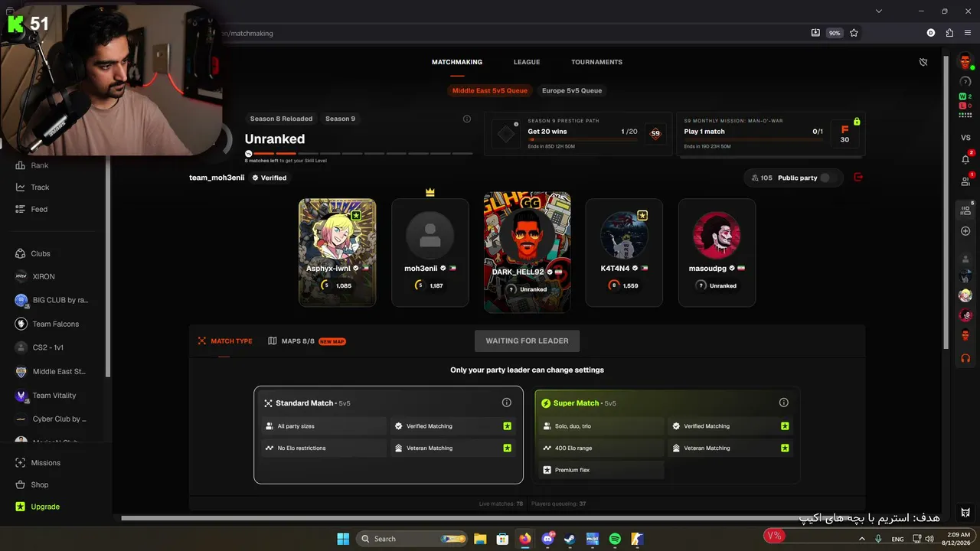The height and width of the screenshot is (551, 980).
Task: Open K4T4N4 player card
Action: 624,253
